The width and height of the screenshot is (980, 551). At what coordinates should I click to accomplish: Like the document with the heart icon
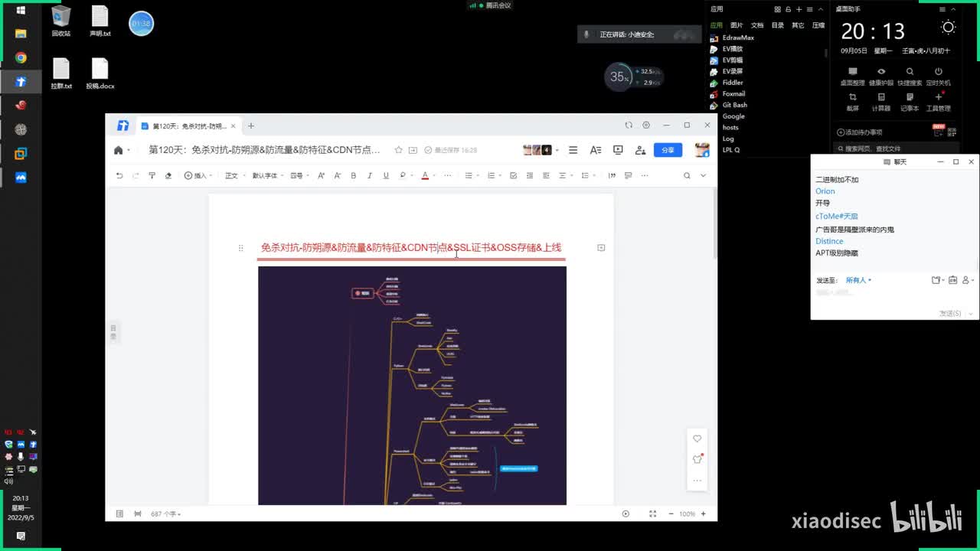697,439
